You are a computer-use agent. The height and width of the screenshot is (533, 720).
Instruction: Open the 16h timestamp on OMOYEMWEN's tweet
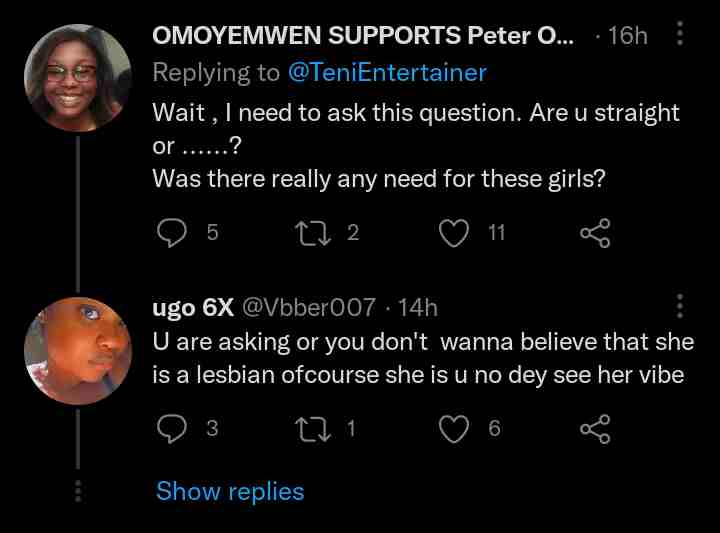[x=627, y=36]
